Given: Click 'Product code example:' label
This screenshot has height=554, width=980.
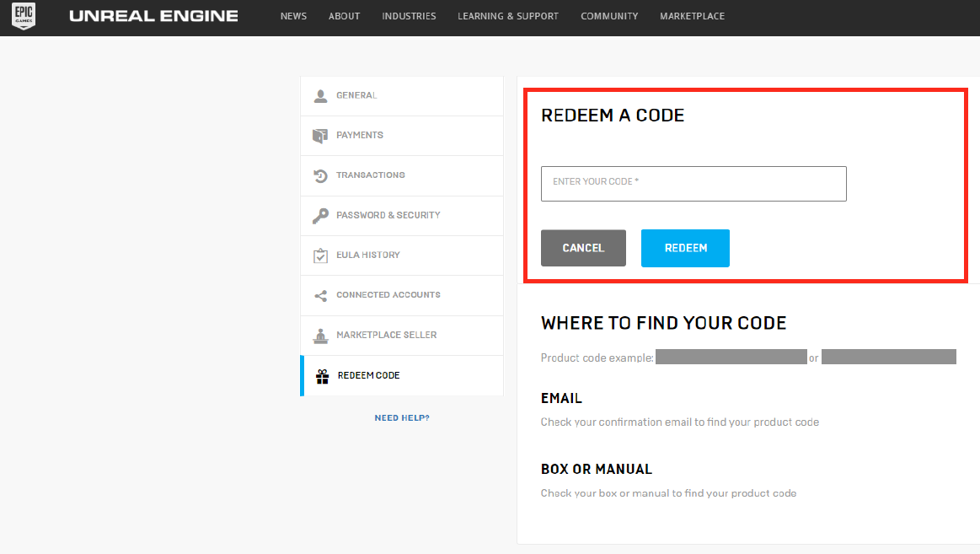Looking at the screenshot, I should point(597,358).
